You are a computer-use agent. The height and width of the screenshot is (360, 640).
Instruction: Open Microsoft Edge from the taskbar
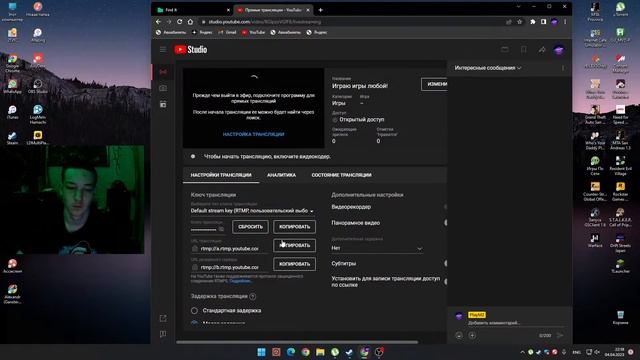click(291, 352)
